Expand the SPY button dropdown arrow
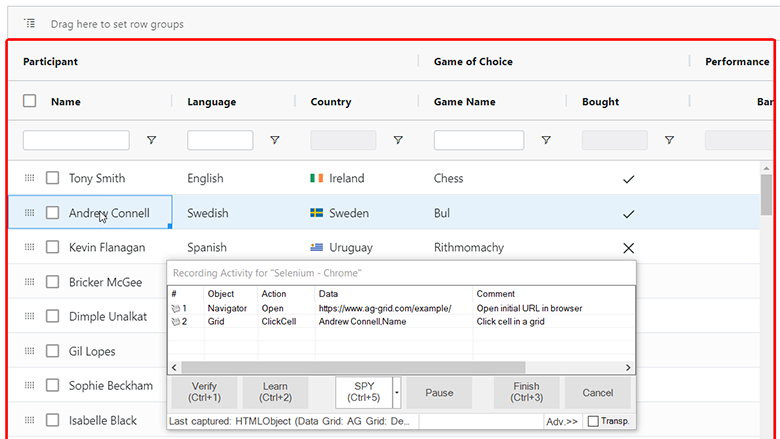780x439 pixels. point(396,392)
